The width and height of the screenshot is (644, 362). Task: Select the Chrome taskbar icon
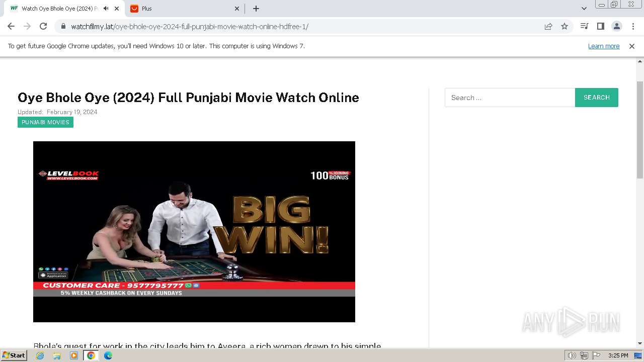click(x=91, y=355)
